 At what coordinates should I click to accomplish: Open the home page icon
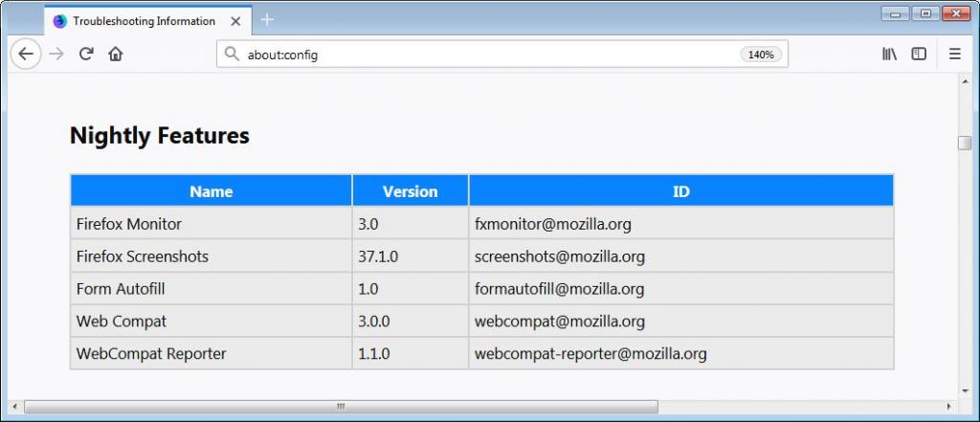[115, 54]
